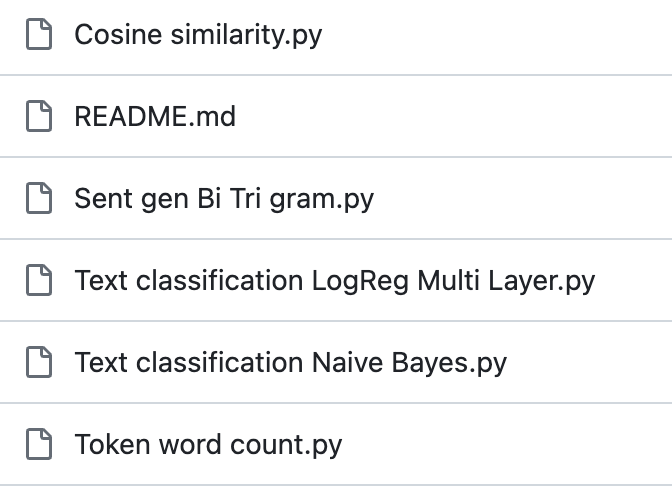Select the file icon next to Token word count.py
Viewport: 672px width, 494px height.
(39, 444)
